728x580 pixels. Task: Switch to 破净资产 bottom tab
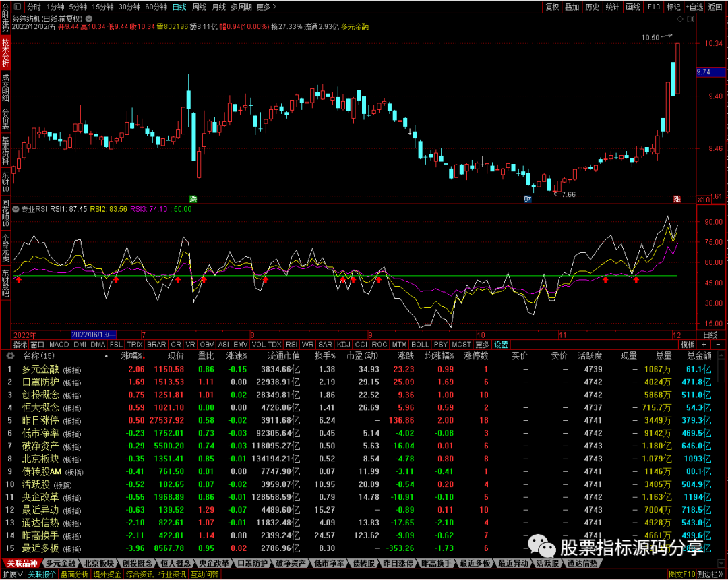point(291,563)
